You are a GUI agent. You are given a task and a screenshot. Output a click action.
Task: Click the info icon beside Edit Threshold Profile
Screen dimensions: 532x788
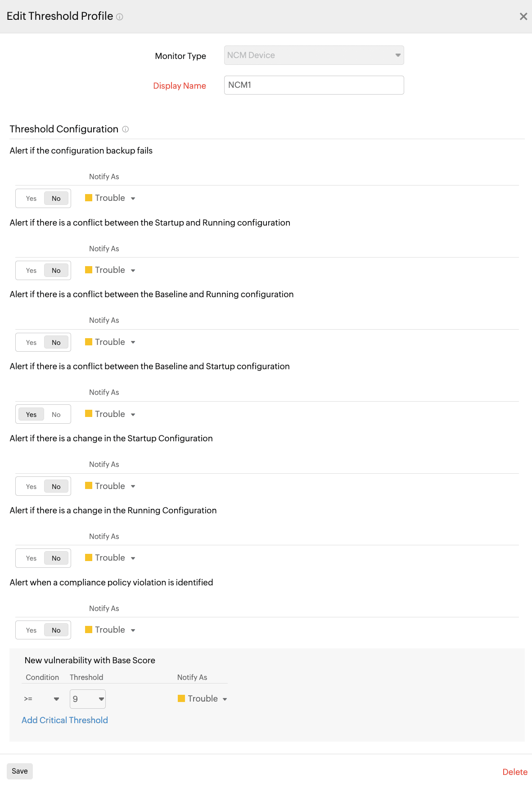coord(119,16)
